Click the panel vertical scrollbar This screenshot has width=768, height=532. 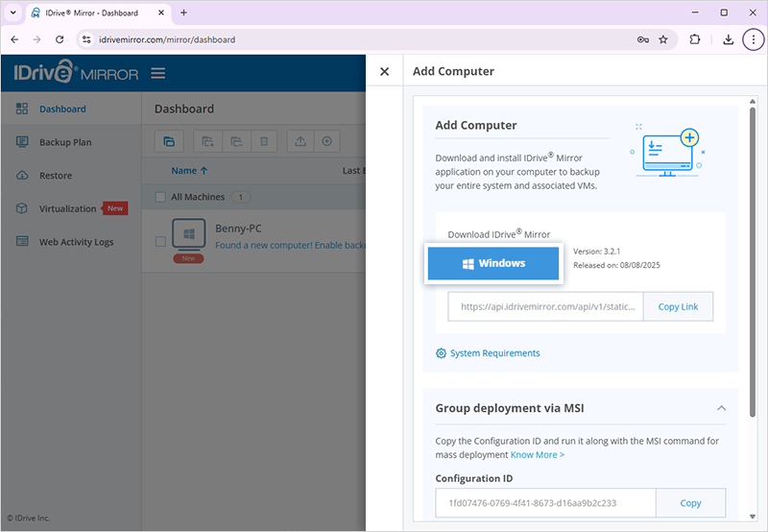point(753,262)
